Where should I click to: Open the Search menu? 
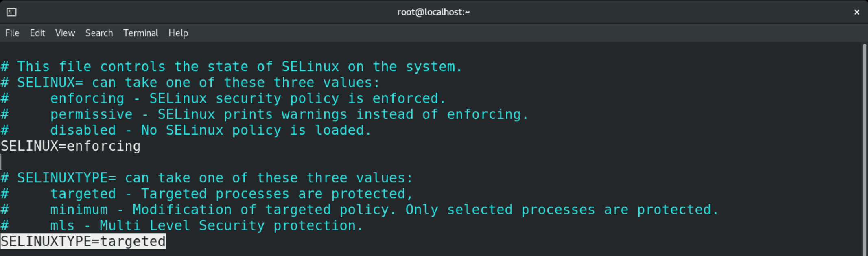pos(98,33)
